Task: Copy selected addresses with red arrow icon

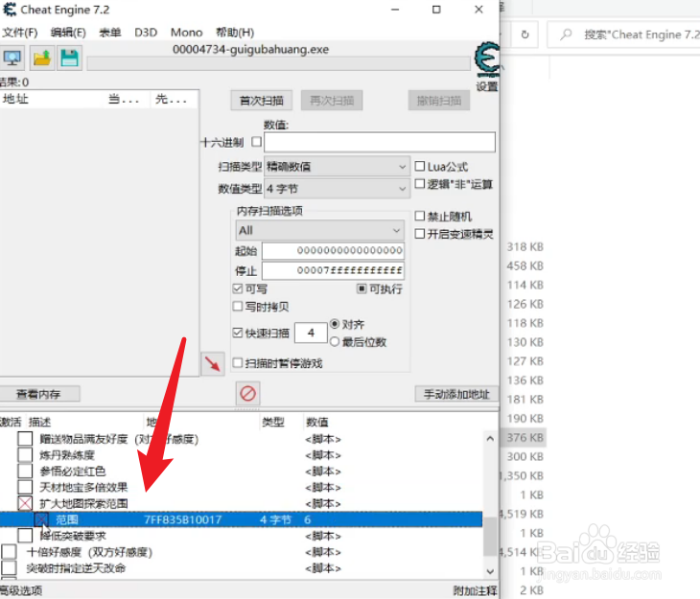Action: pyautogui.click(x=213, y=364)
